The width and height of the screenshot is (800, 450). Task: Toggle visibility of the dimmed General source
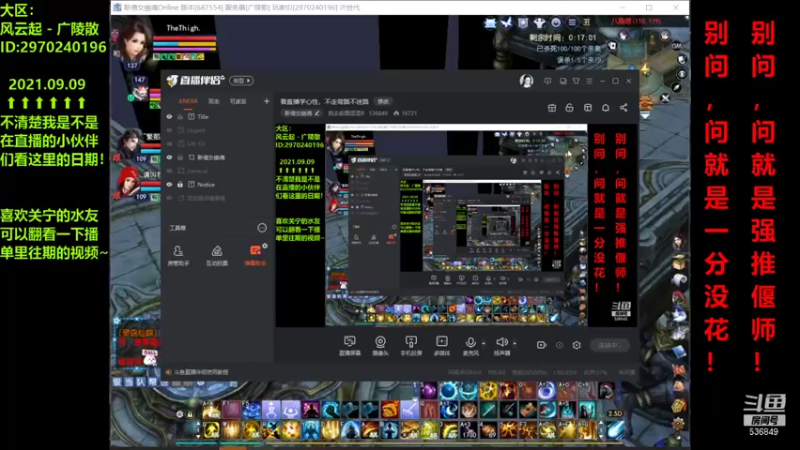[x=169, y=171]
